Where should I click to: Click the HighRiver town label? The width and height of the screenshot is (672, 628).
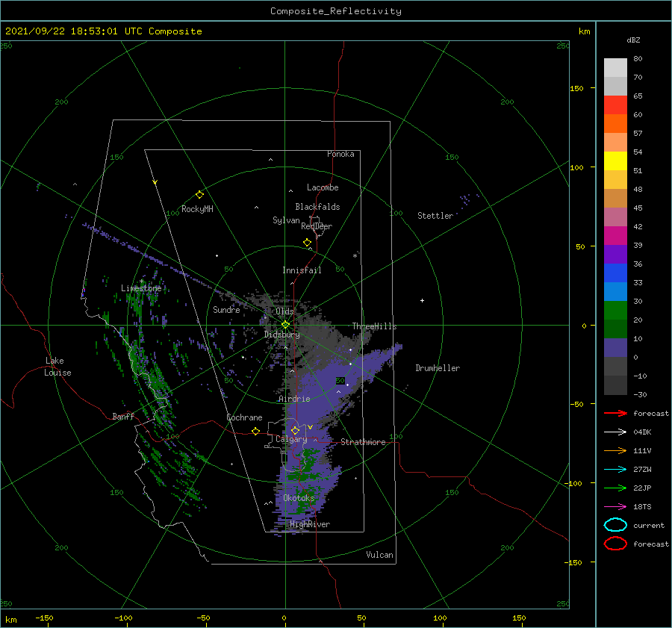pos(310,524)
